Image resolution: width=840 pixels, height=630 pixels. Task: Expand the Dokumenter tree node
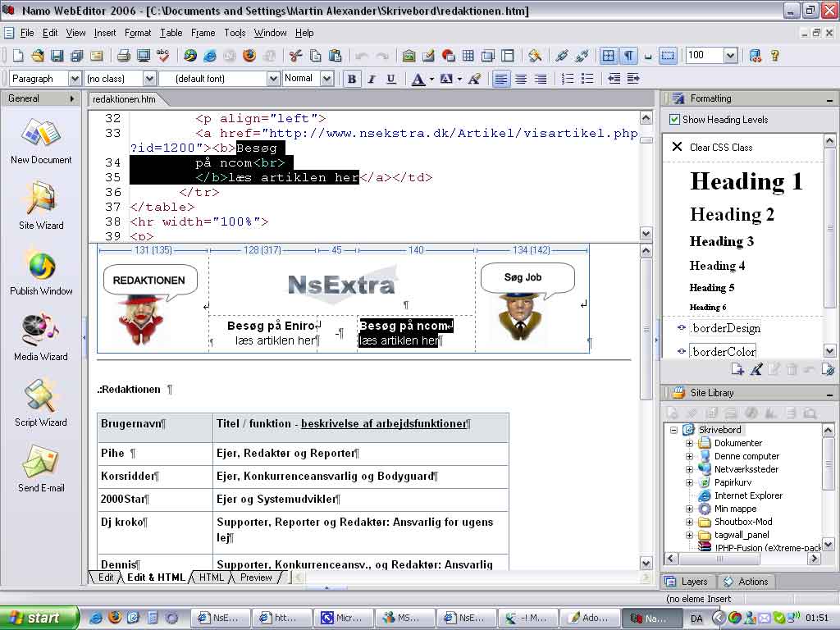[x=690, y=443]
